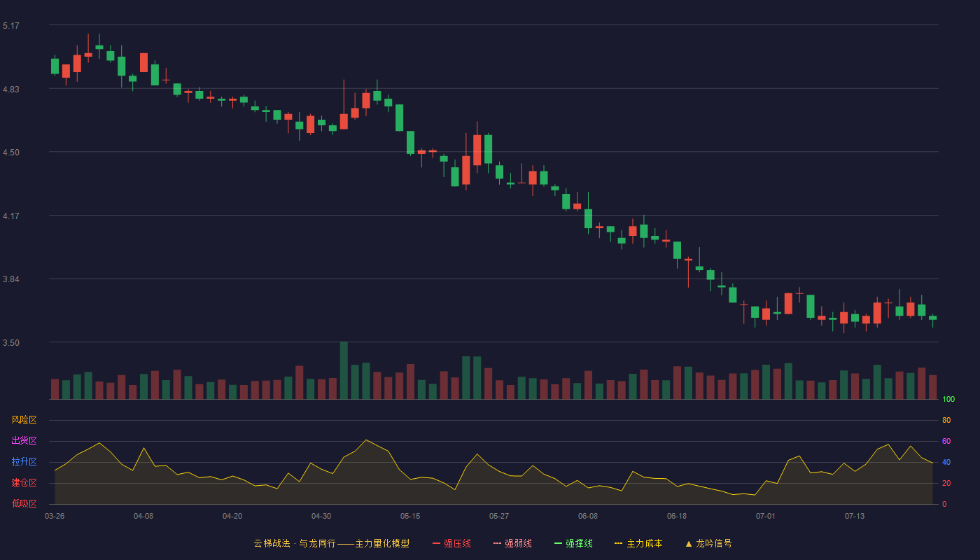Screen dimensions: 980x560
Task: Select the 拉升区 zone label
Action: pyautogui.click(x=24, y=462)
